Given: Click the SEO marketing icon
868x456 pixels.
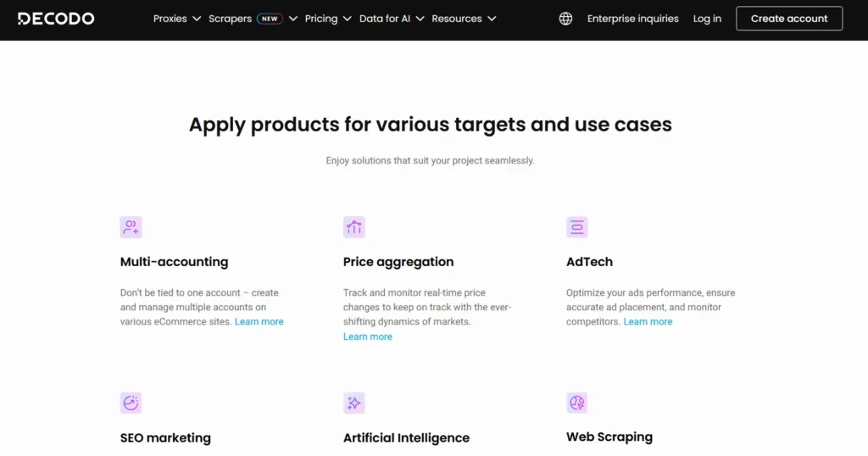Looking at the screenshot, I should click(131, 403).
